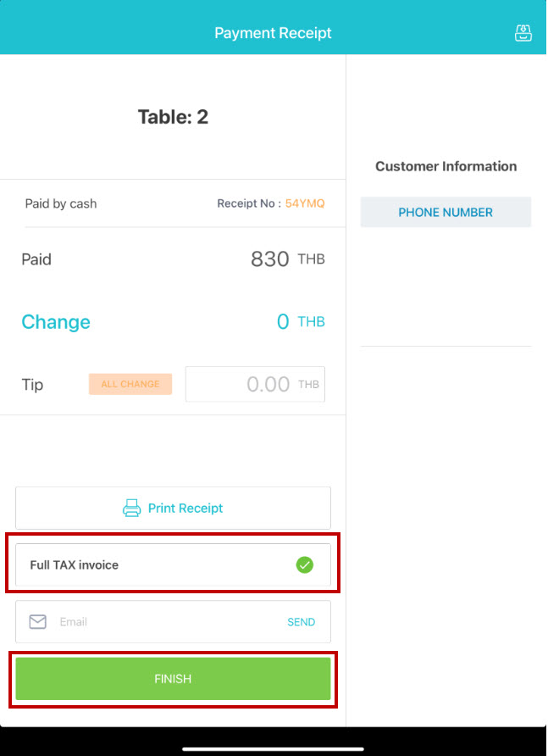Image resolution: width=548 pixels, height=756 pixels.
Task: Click the Payment Receipt header title
Action: (x=273, y=34)
